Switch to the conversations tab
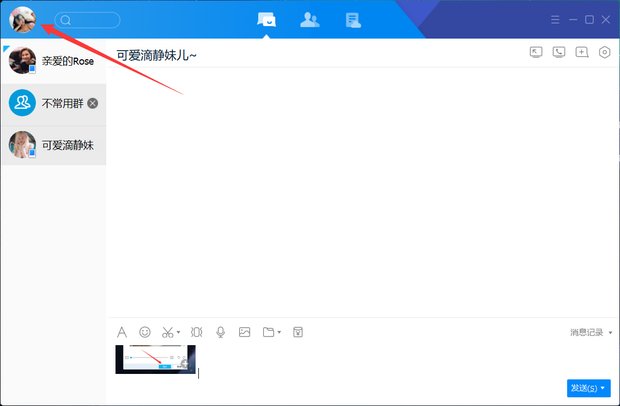Image resolution: width=620 pixels, height=406 pixels. (267, 20)
